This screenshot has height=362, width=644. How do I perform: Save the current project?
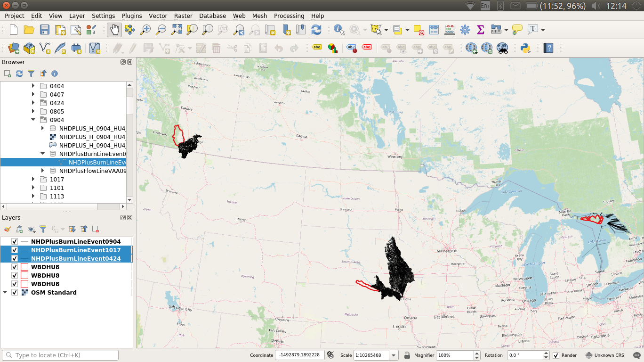[x=45, y=30]
